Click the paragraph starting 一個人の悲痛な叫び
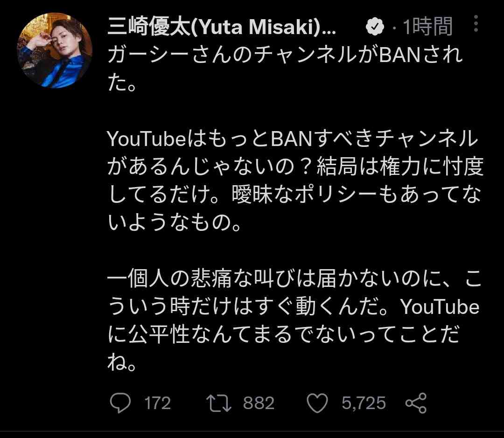Image resolution: width=504 pixels, height=438 pixels. pos(294,320)
